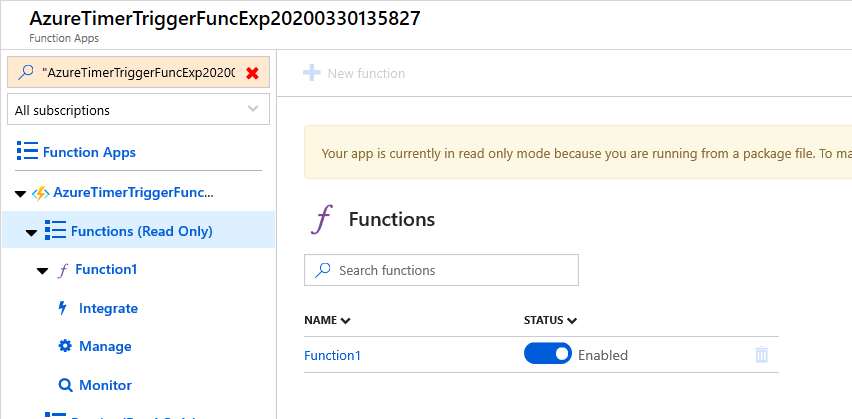Open Function1 in the sidebar tree
The width and height of the screenshot is (852, 419).
106,269
